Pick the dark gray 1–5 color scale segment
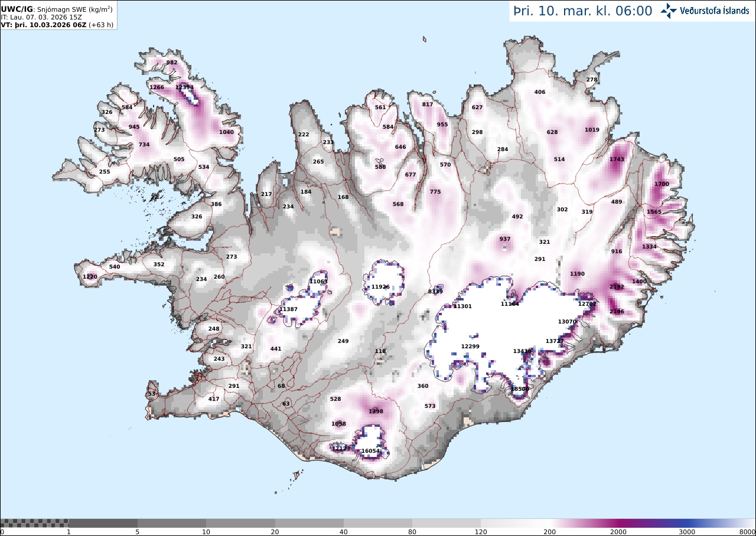The image size is (756, 536). 103,522
